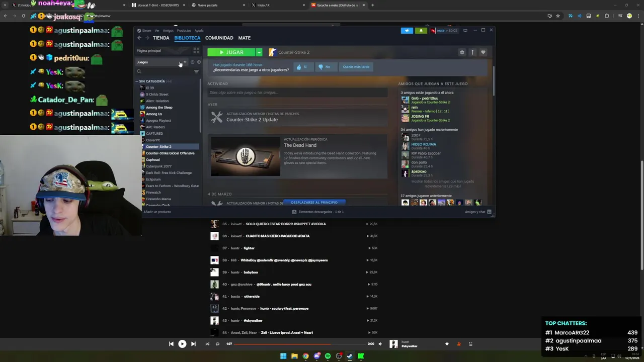
Task: Select ARC Raiders in library list
Action: coord(155,127)
